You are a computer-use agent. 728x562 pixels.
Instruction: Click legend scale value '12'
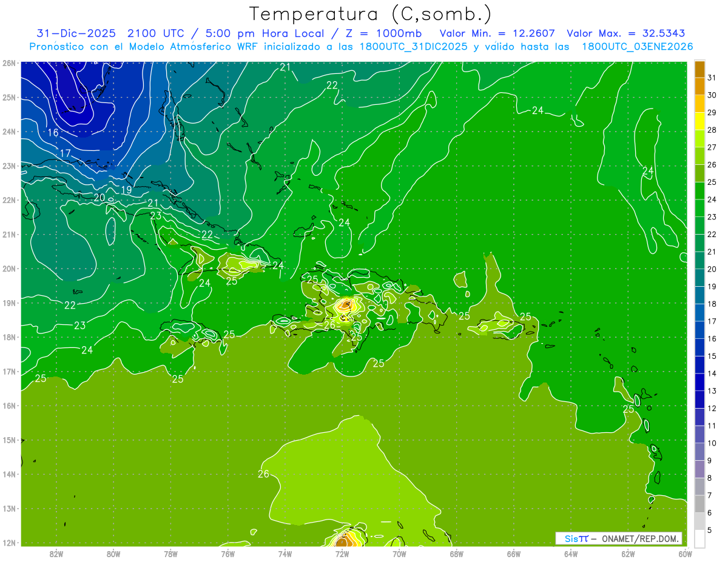[712, 408]
